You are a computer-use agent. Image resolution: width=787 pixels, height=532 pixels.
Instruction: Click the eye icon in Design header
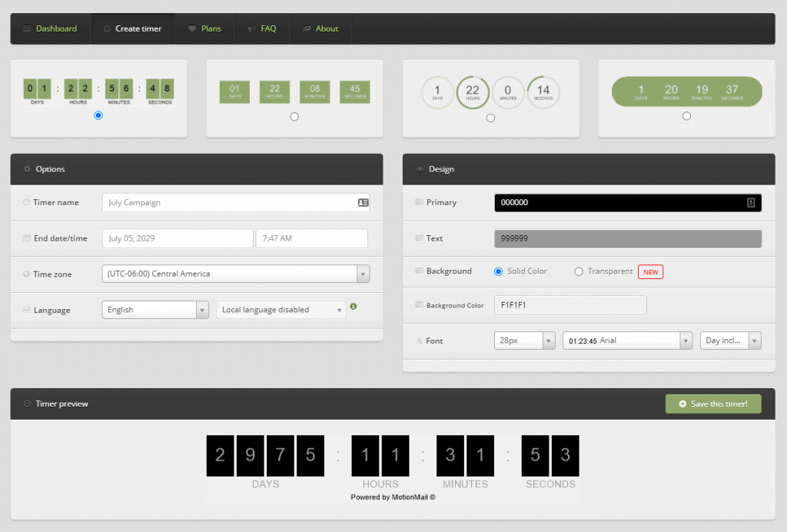point(420,169)
